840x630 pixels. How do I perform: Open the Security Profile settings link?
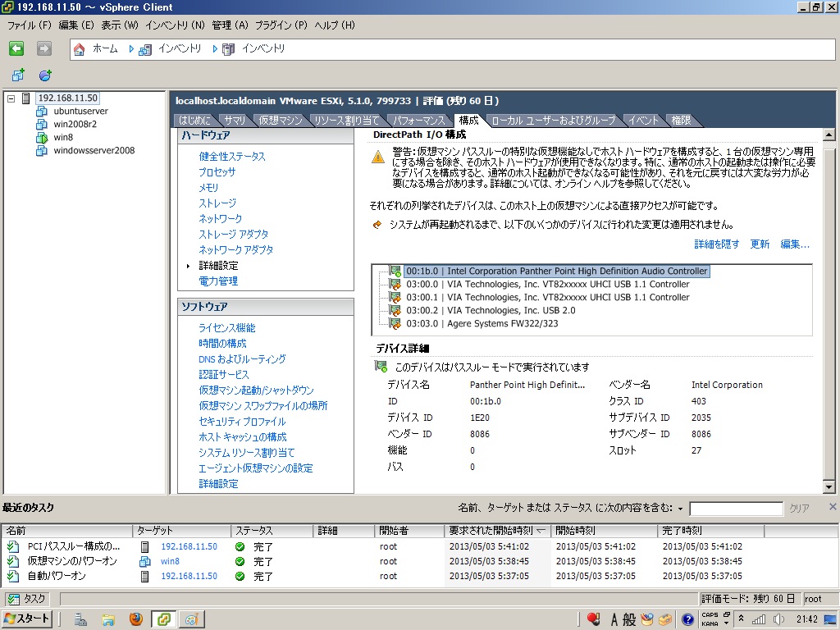point(242,422)
